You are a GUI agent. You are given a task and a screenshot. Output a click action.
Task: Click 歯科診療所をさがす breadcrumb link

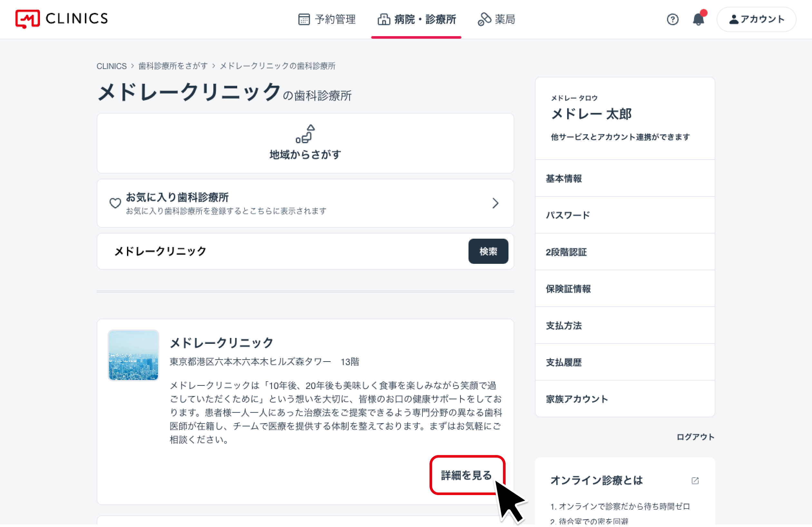point(173,66)
